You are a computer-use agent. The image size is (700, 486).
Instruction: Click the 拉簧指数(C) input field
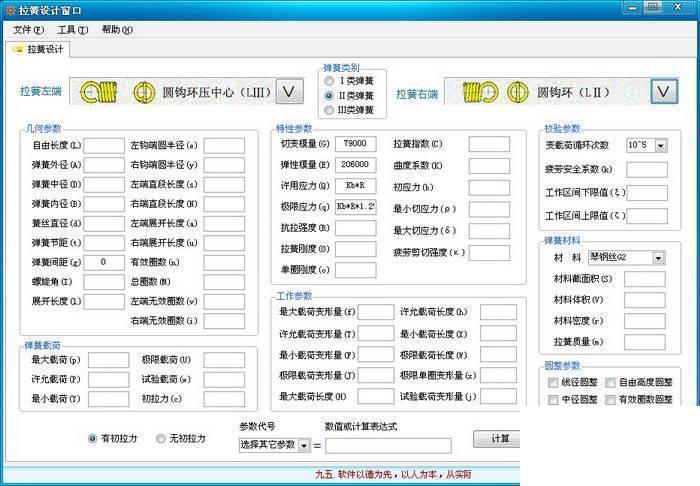pos(489,144)
